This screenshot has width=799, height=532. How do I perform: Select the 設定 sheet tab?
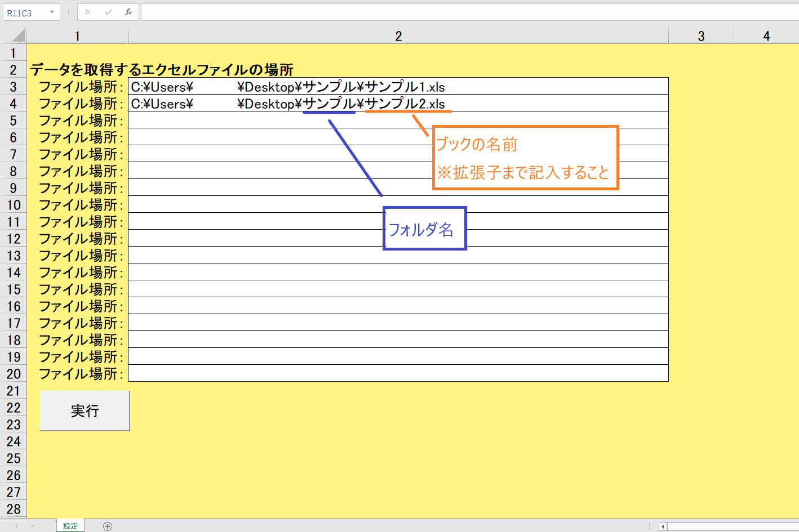[x=70, y=526]
